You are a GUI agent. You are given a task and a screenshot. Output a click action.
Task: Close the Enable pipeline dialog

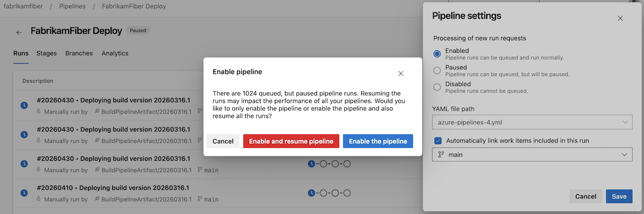pyautogui.click(x=400, y=73)
